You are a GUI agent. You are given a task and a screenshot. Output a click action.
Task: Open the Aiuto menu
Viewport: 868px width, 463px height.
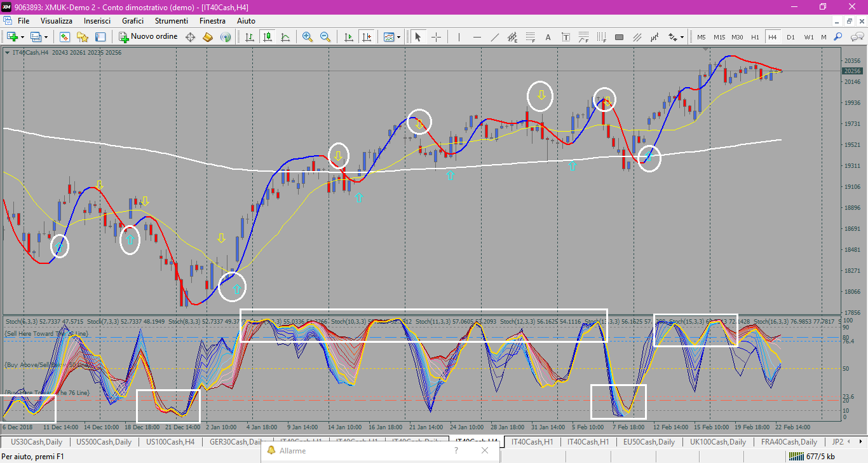click(x=246, y=21)
